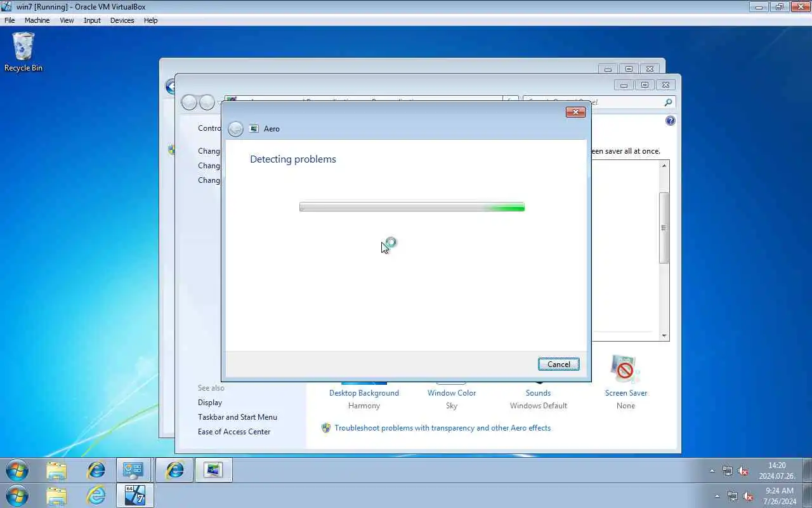Screen dimensions: 812x508
Task: Open Screen Saver settings link
Action: (x=626, y=393)
